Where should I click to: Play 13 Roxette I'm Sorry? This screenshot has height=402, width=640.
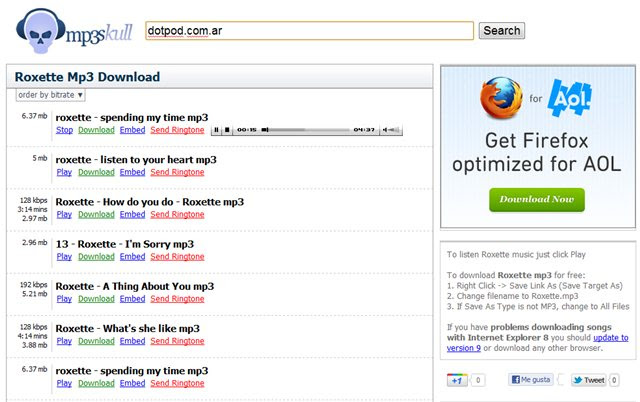[64, 257]
